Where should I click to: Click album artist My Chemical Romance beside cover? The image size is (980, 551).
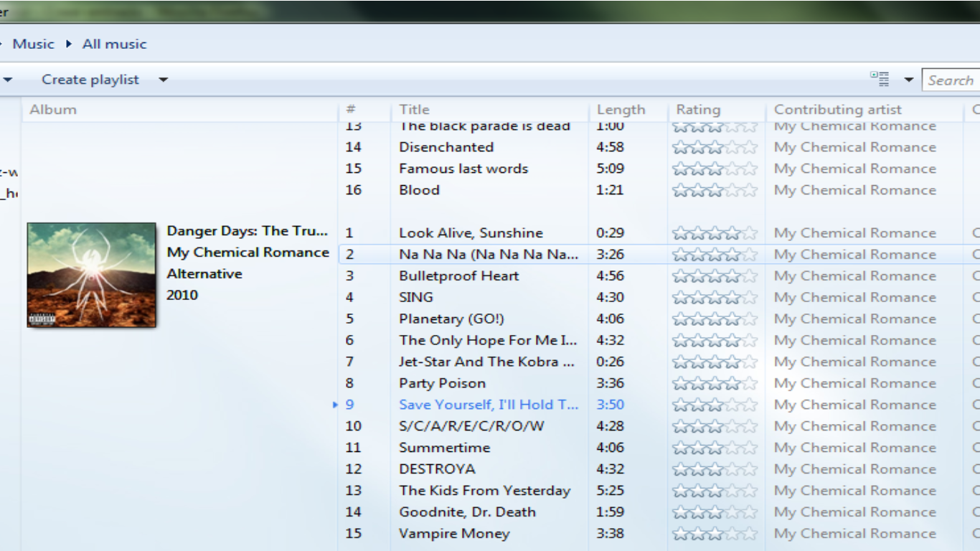tap(248, 253)
